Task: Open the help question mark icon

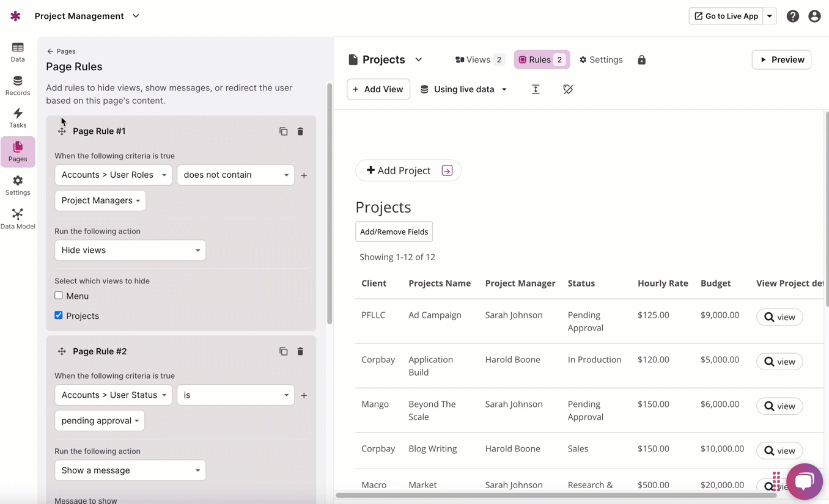Action: pyautogui.click(x=792, y=16)
